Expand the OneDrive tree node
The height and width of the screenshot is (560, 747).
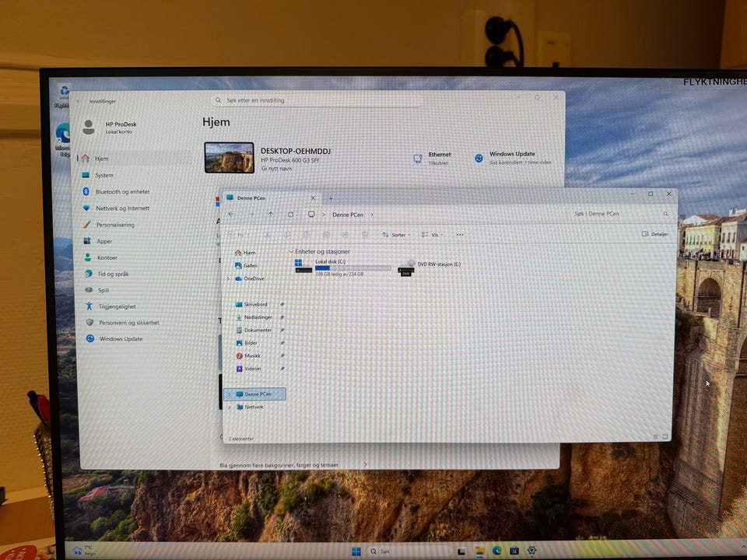click(x=228, y=278)
